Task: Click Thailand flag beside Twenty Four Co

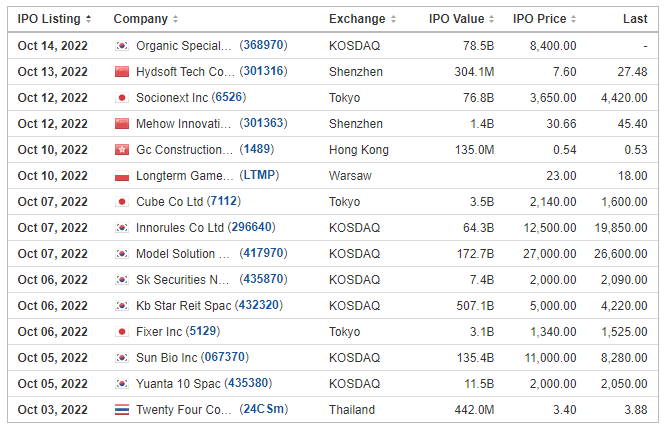Action: pyautogui.click(x=122, y=410)
